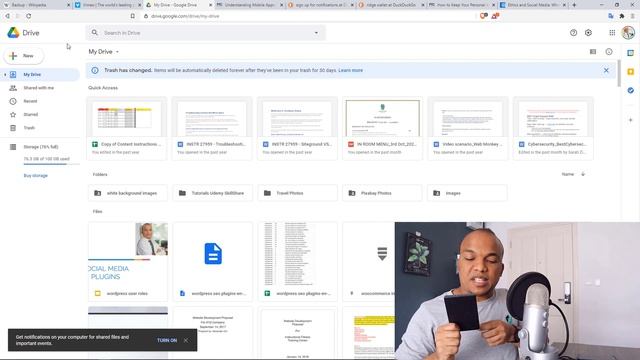Viewport: 640px width, 360px height.
Task: Open Calendar in the right side panel
Action: [631, 53]
